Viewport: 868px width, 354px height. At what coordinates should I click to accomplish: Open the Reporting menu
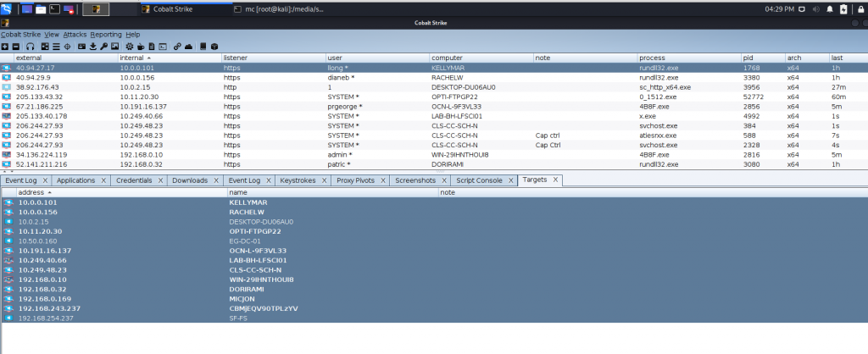(106, 34)
